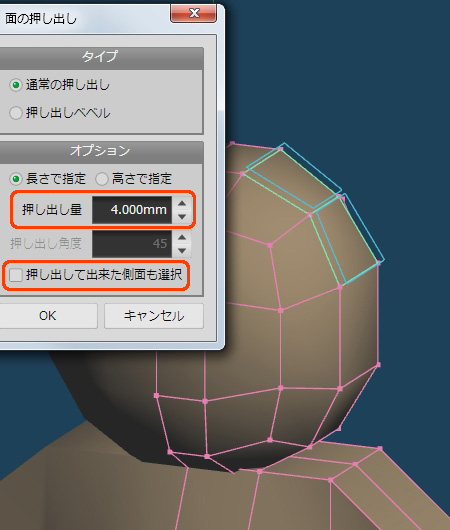This screenshot has width=450, height=530.
Task: Increase 押し出し量 with its up arrow
Action: [x=182, y=203]
